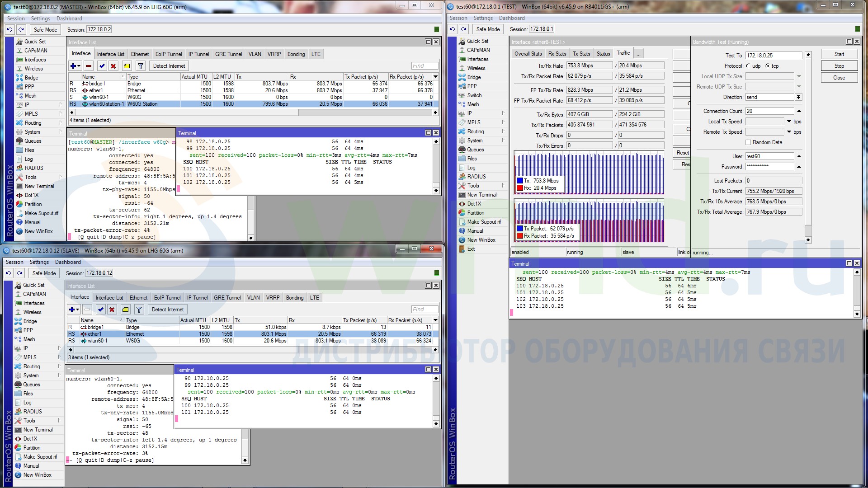Toggle the Random Data checkbox

748,142
